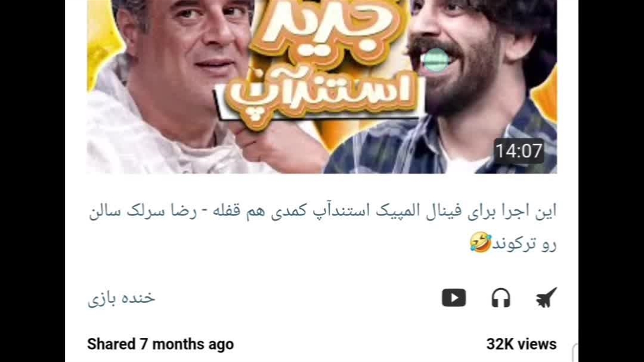Screen dimensions: 644x362
Task: Click the 32K views count
Action: (521, 344)
